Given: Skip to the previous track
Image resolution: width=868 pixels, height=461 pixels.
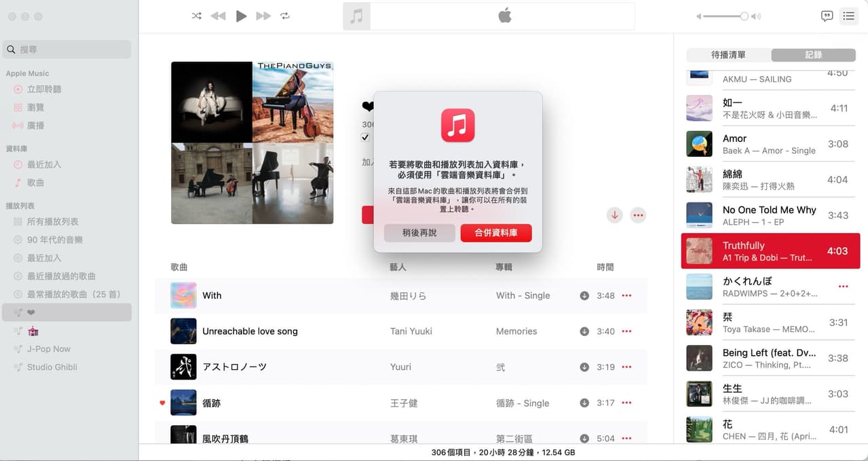Looking at the screenshot, I should point(218,16).
